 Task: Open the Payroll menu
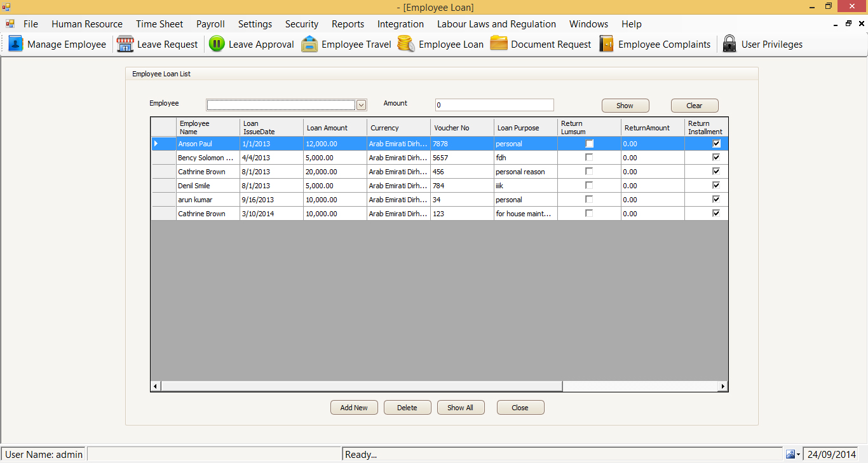[x=210, y=24]
